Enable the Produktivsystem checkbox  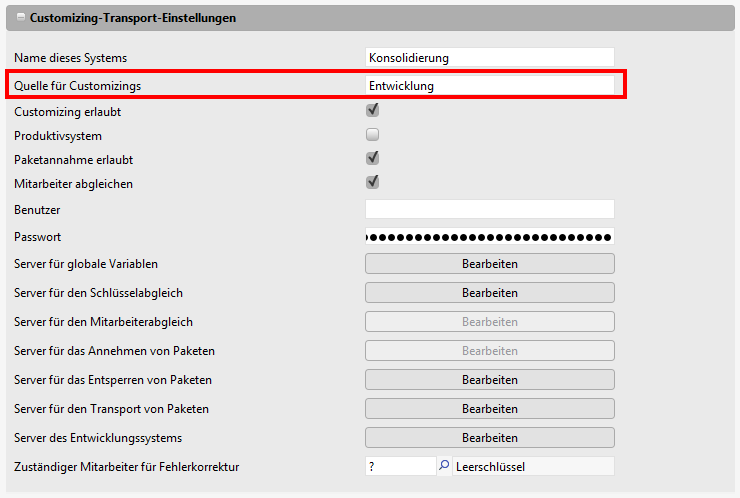(x=372, y=134)
